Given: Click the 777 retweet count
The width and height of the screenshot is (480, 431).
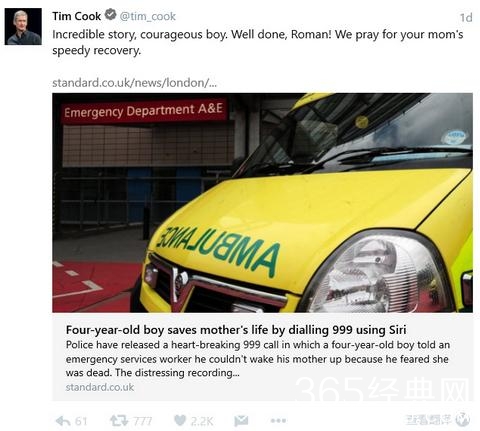Looking at the screenshot, I should coord(142,421).
